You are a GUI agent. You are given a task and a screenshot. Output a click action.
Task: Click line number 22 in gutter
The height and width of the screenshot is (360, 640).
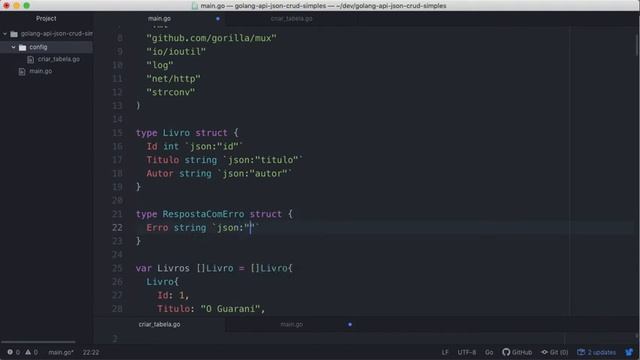[x=117, y=228]
